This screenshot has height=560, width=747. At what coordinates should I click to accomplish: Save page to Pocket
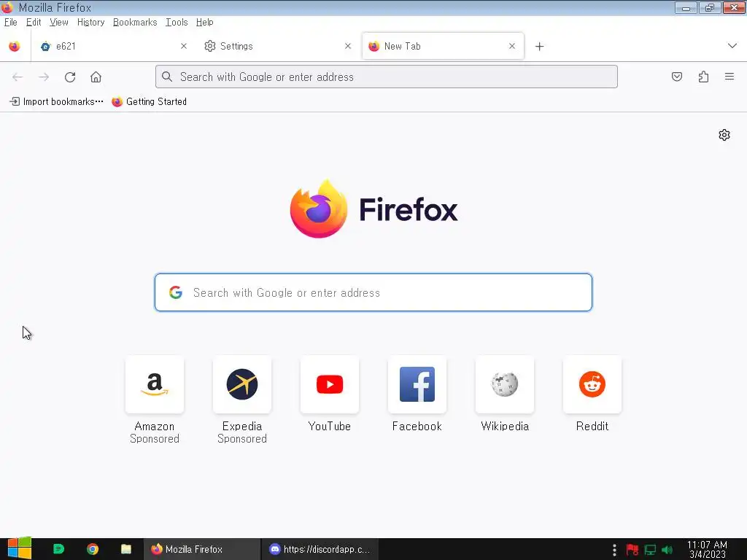click(x=677, y=77)
